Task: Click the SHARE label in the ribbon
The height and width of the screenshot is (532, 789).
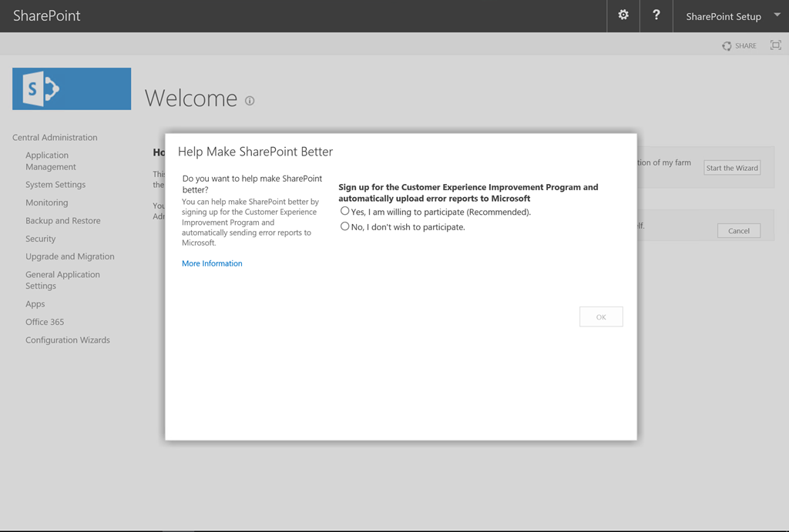Action: coord(746,45)
